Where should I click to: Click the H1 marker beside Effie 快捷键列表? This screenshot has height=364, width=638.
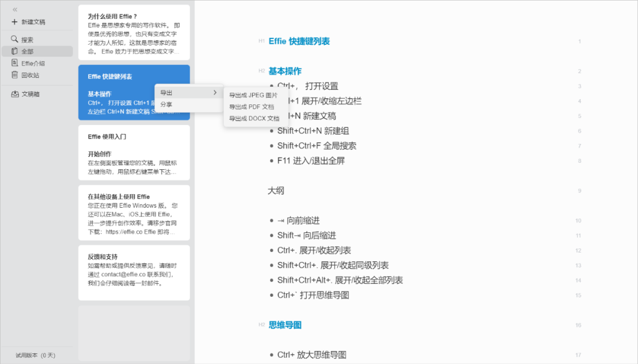262,41
